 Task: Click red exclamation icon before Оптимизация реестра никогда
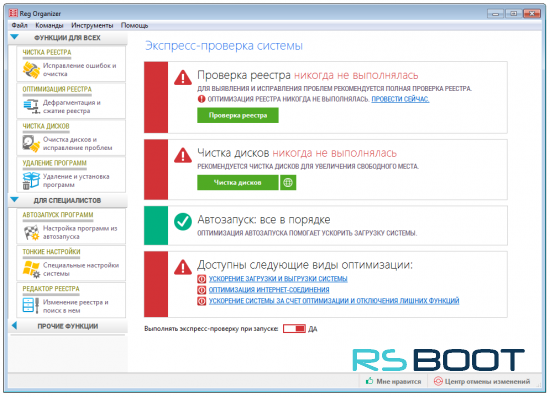coord(201,99)
